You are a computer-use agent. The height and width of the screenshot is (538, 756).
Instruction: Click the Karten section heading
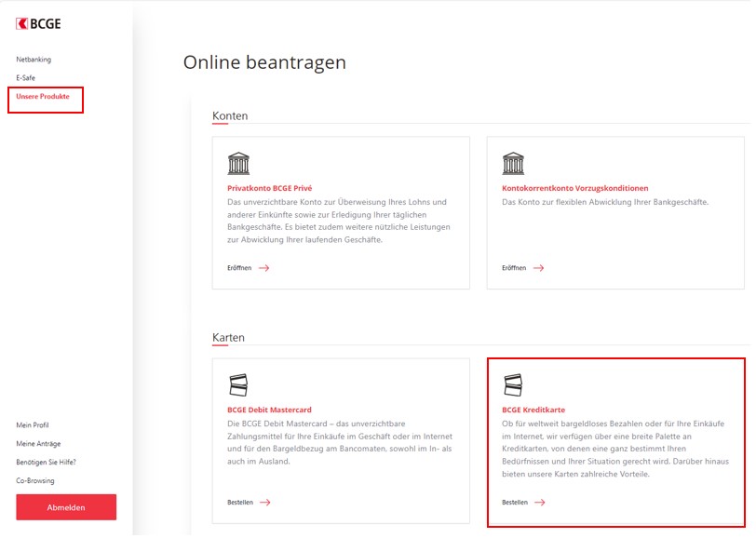[x=228, y=338]
